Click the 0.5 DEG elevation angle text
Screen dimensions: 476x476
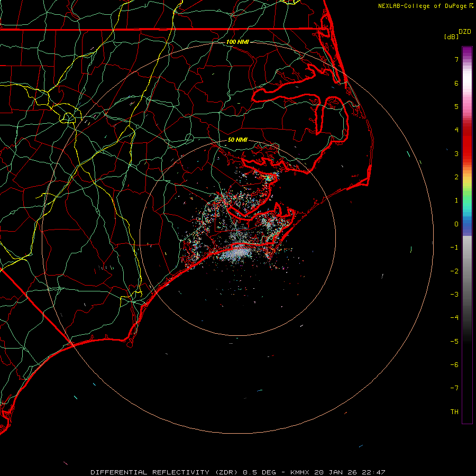[x=260, y=472]
